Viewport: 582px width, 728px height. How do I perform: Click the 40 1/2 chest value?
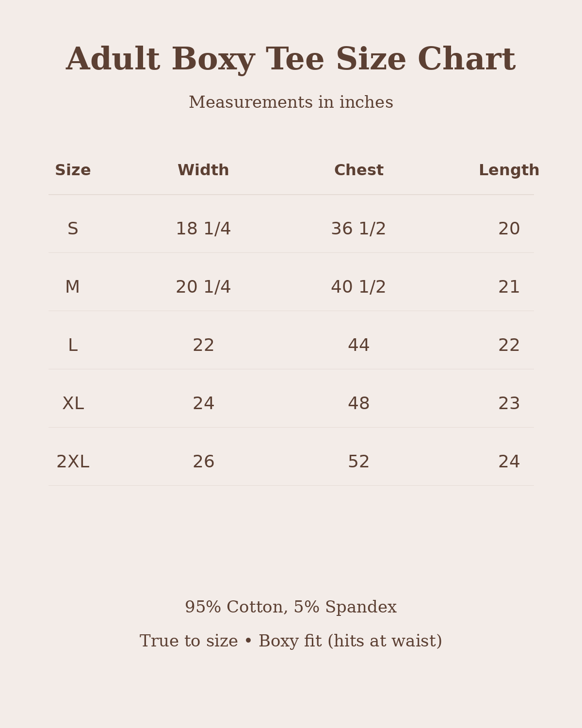[358, 287]
